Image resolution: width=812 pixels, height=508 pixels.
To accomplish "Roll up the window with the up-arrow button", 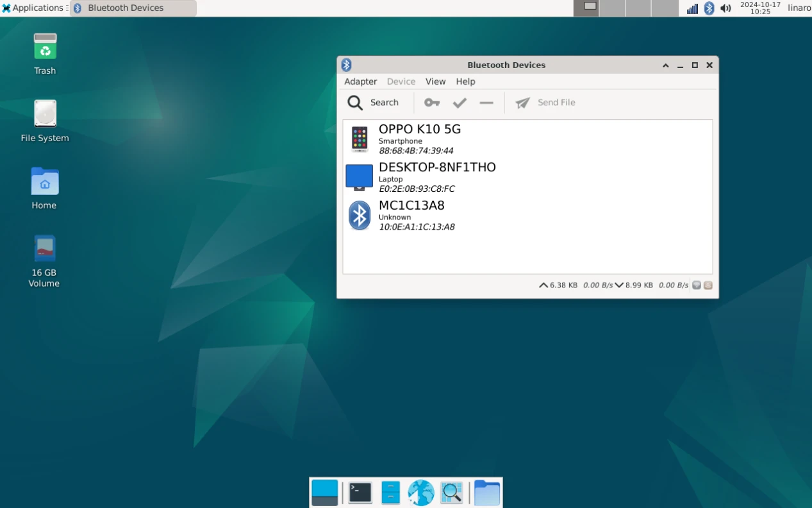I will pyautogui.click(x=666, y=65).
